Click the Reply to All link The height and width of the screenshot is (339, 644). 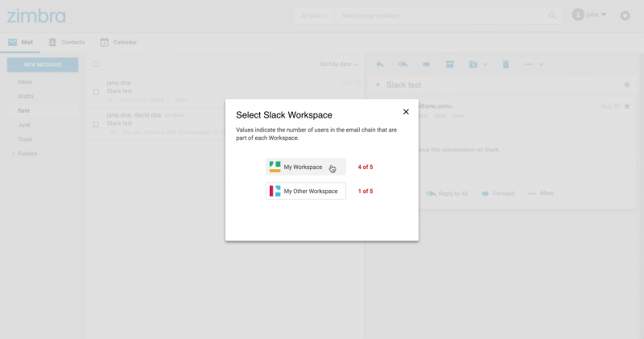447,193
